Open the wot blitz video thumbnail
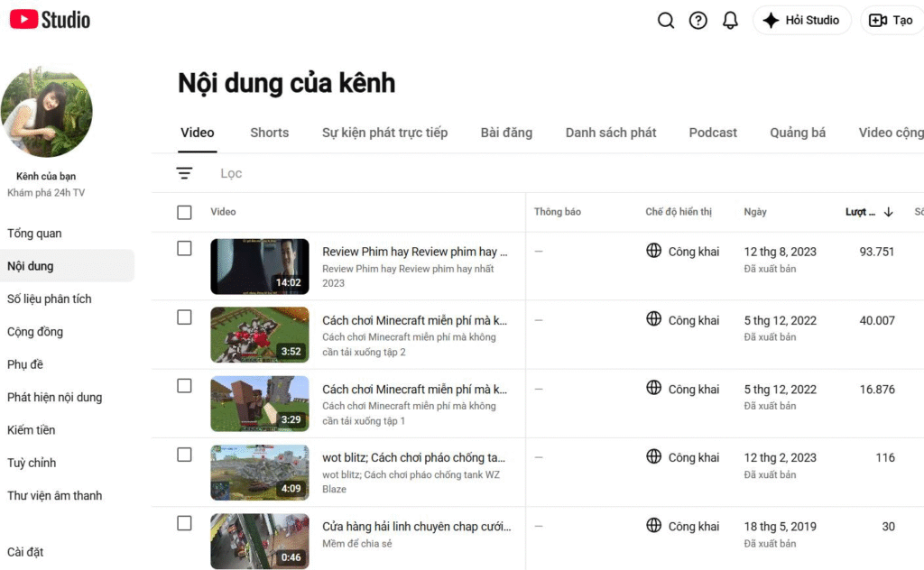 (x=260, y=473)
